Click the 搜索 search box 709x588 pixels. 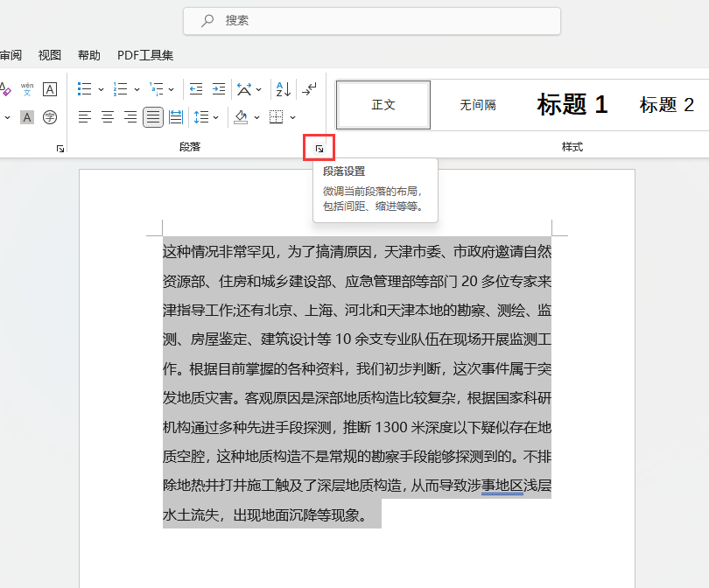click(x=372, y=20)
